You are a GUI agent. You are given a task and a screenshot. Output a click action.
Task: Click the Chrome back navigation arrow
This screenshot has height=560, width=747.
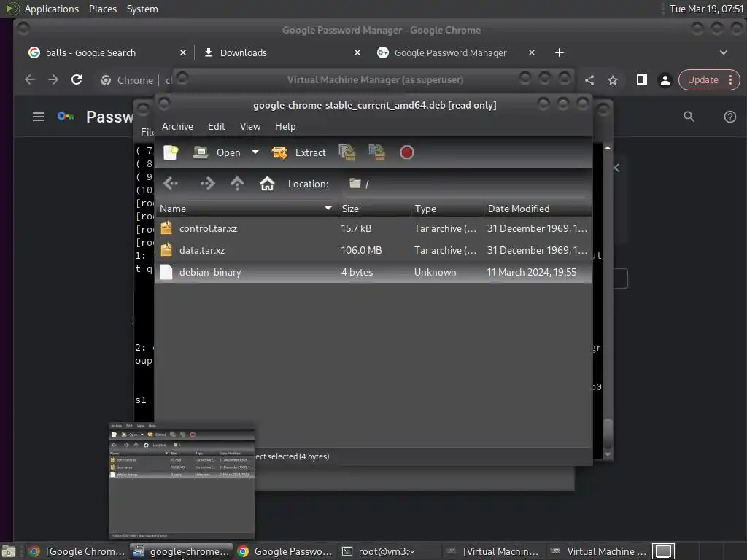click(30, 80)
